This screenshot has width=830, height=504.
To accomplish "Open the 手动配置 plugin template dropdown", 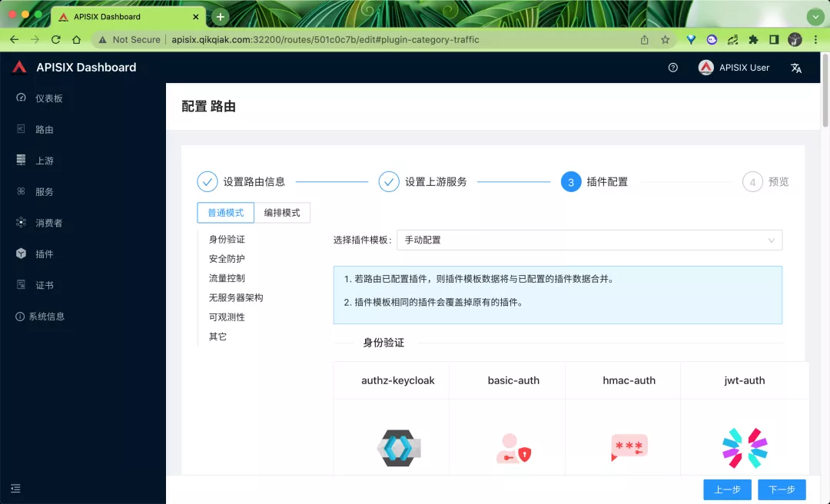I will pos(589,240).
